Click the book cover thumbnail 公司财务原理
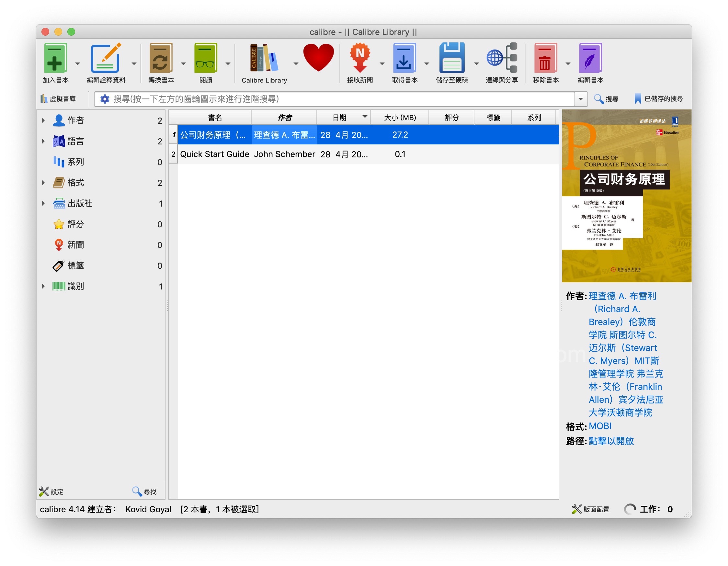The width and height of the screenshot is (728, 566). click(626, 196)
